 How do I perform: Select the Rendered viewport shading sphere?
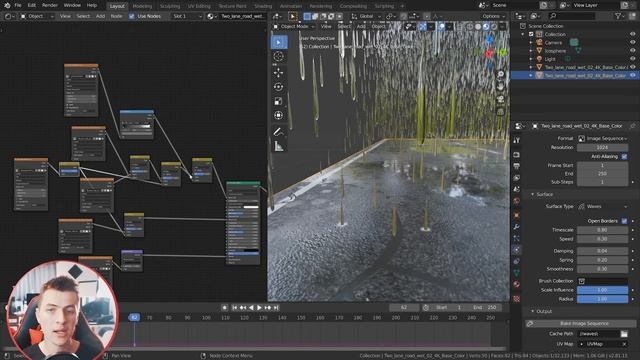point(494,27)
